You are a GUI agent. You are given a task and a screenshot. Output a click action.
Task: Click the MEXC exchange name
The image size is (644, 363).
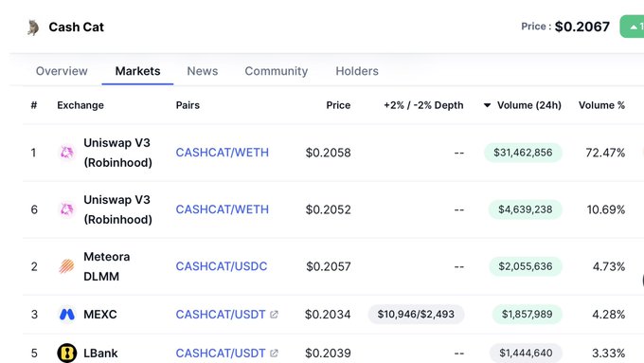tap(100, 315)
